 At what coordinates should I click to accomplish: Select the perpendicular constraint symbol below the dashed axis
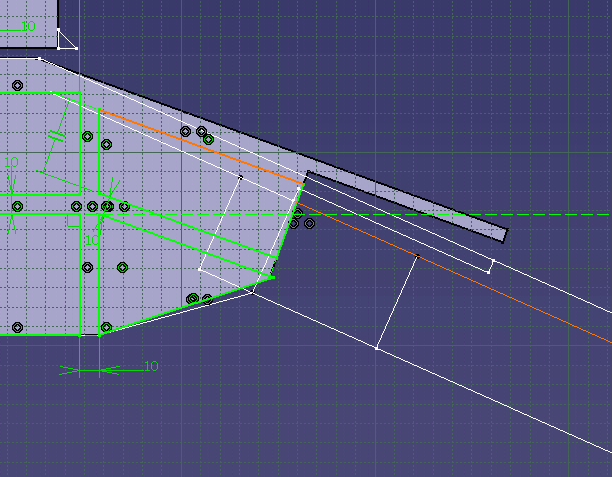coord(73,222)
